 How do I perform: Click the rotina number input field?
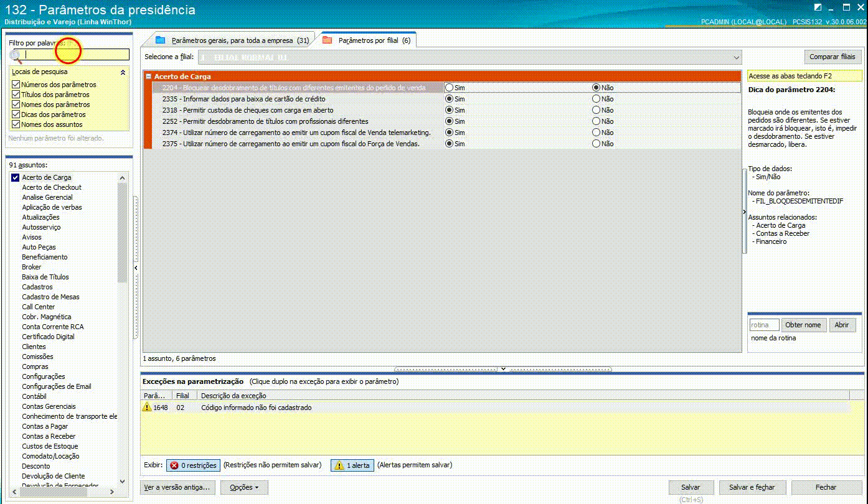point(764,325)
